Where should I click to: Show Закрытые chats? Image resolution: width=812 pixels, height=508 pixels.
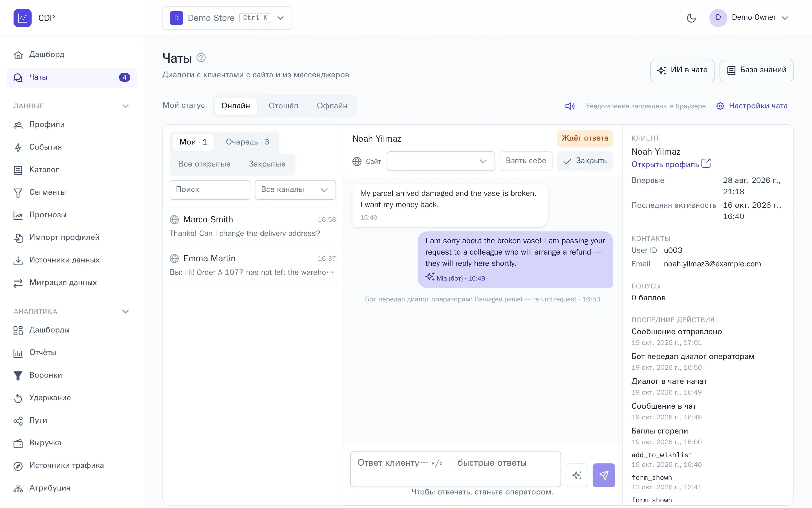[x=267, y=164]
